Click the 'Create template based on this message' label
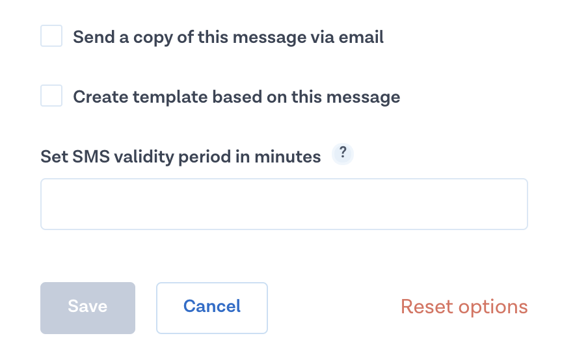This screenshot has height=364, width=588. pyautogui.click(x=236, y=97)
